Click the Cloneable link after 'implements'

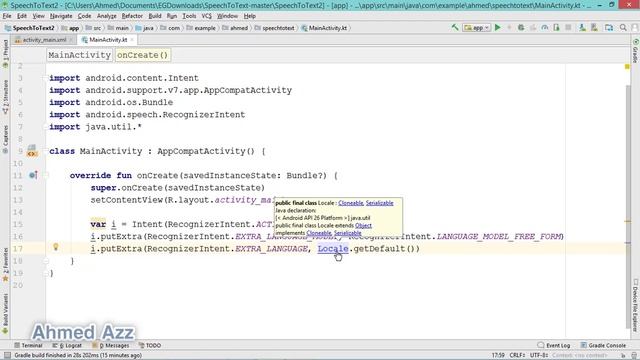(x=319, y=233)
